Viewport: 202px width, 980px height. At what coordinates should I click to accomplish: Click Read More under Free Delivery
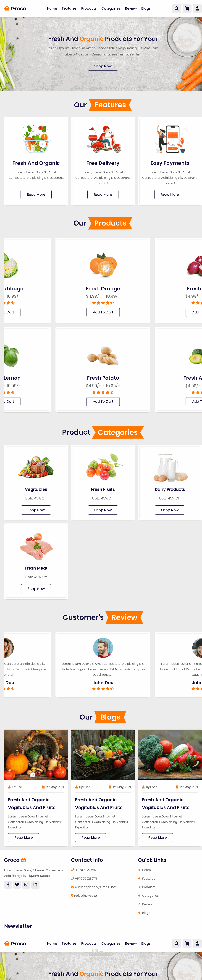pos(103,194)
